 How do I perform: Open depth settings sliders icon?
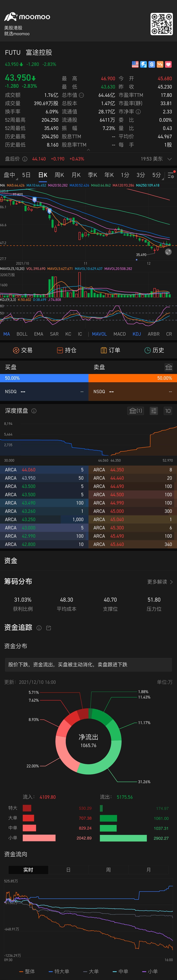coord(154,411)
